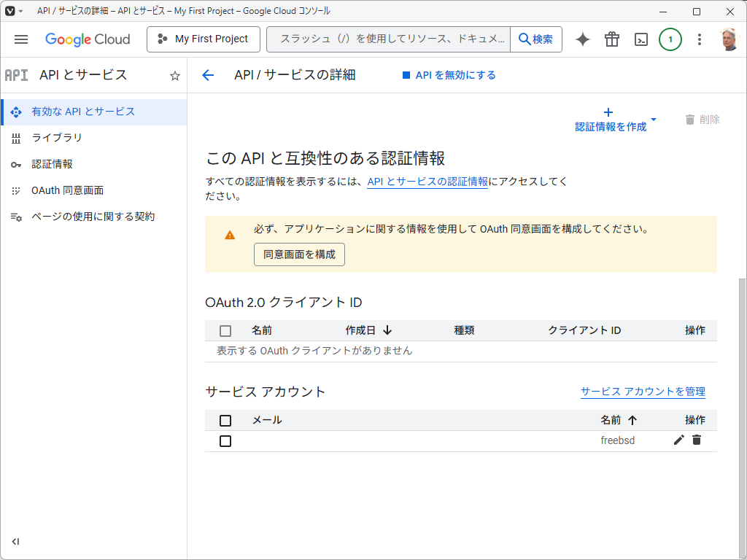The image size is (747, 560).
Task: Open the Gemini assistant
Action: 582,39
